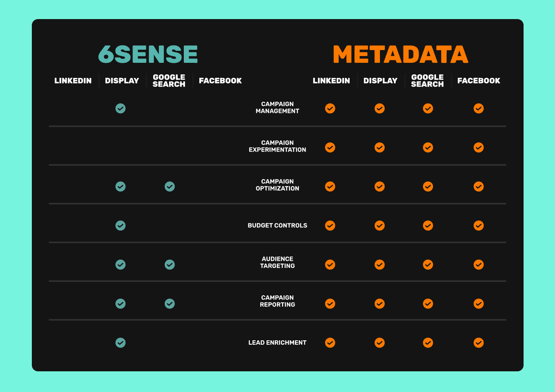Click the Metadata Google Search column header

point(427,81)
